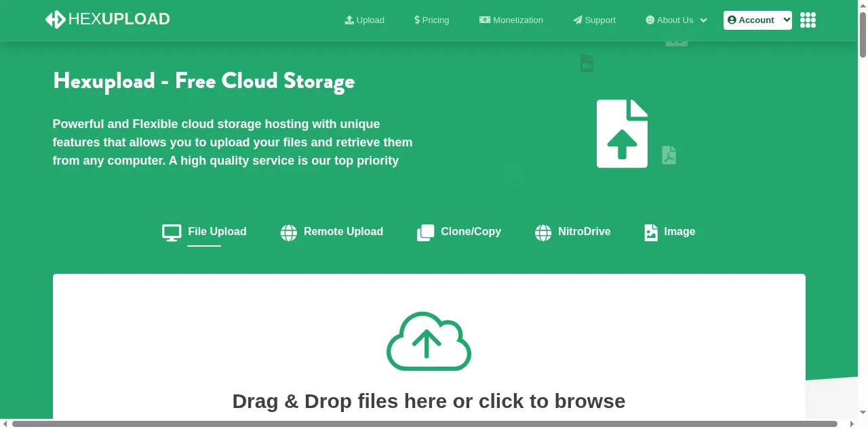Viewport: 868px width, 429px height.
Task: Click the cloud upload icon in dropzone
Action: [429, 341]
